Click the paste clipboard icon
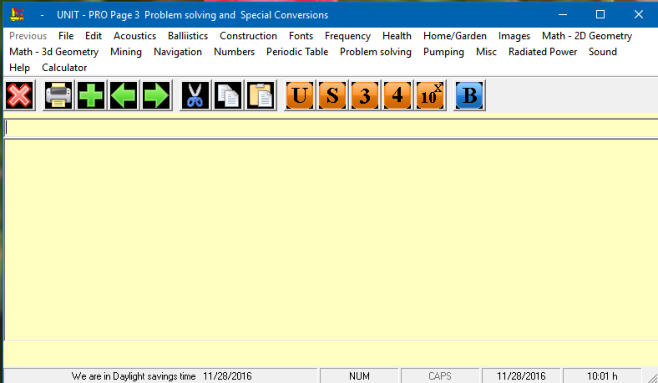658x383 pixels. pyautogui.click(x=261, y=95)
